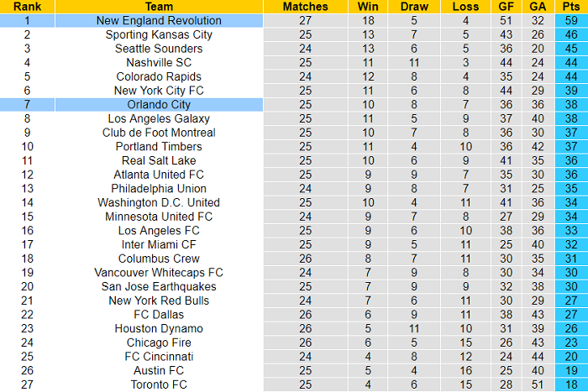The image size is (588, 392).
Task: Open Portland Timbers team link
Action: coord(159,147)
